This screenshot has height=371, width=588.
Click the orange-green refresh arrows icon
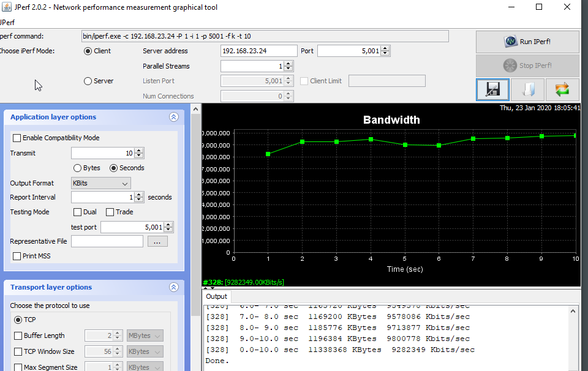pyautogui.click(x=562, y=89)
